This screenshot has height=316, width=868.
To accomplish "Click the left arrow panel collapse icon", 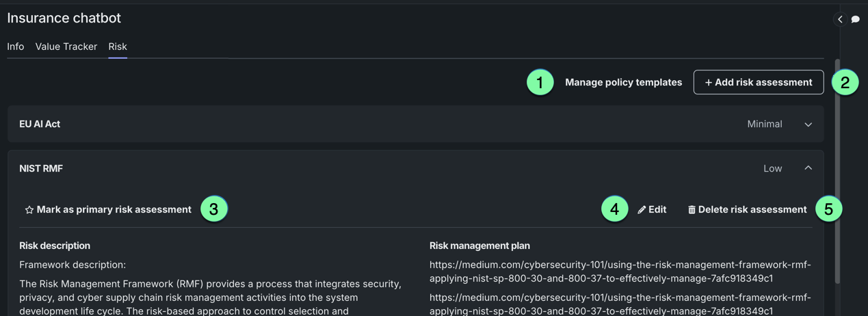I will coord(840,19).
